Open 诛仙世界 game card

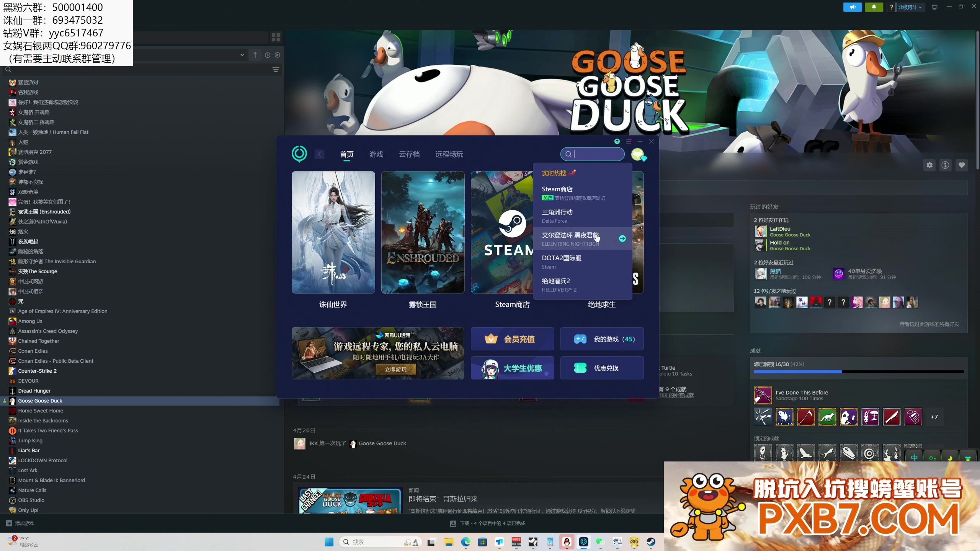(x=333, y=232)
